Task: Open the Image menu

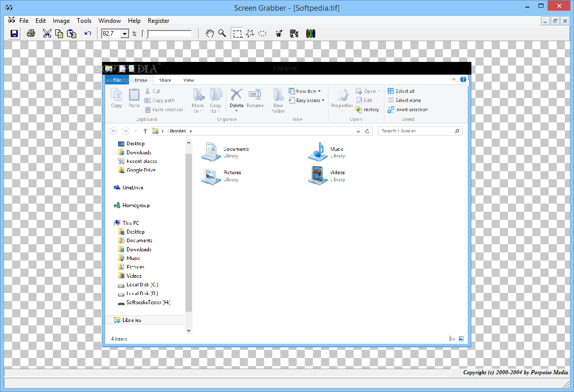Action: (x=61, y=21)
